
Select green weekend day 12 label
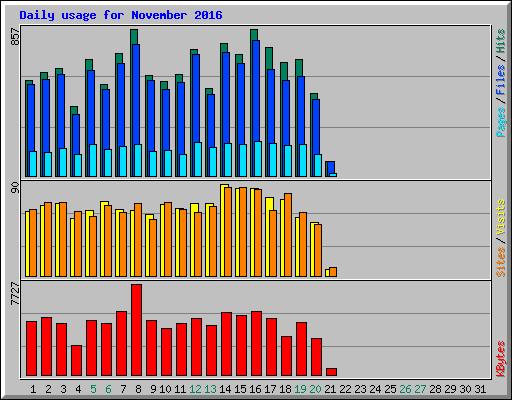click(195, 389)
